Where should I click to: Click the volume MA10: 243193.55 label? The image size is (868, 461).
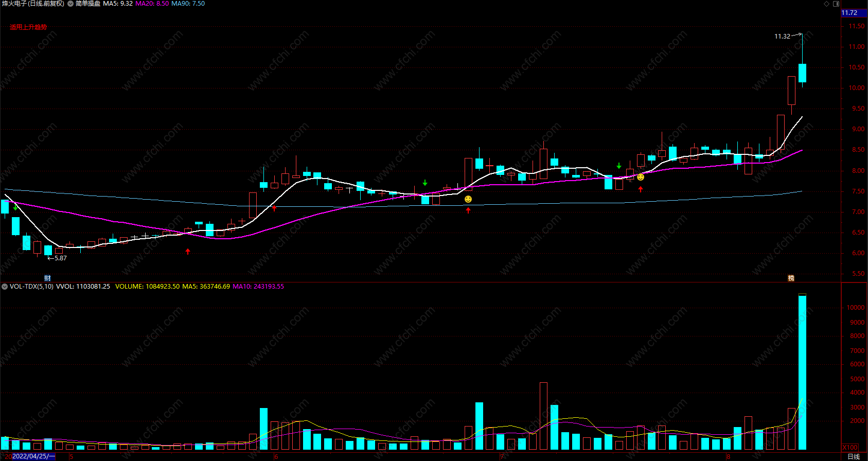[258, 287]
